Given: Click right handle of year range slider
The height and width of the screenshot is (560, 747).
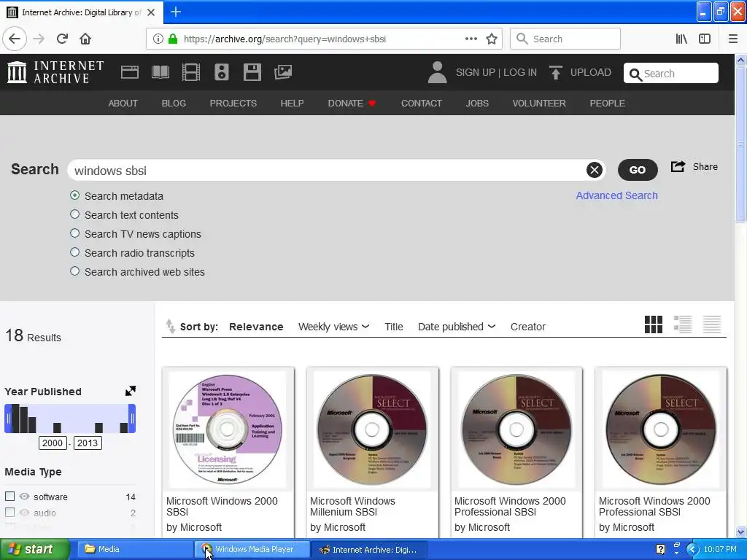Looking at the screenshot, I should click(x=132, y=419).
